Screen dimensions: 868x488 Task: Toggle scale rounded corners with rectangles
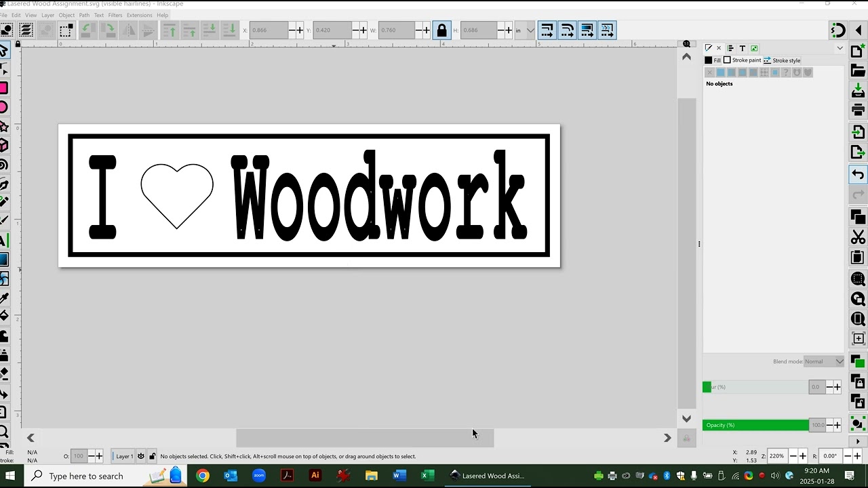tap(567, 30)
